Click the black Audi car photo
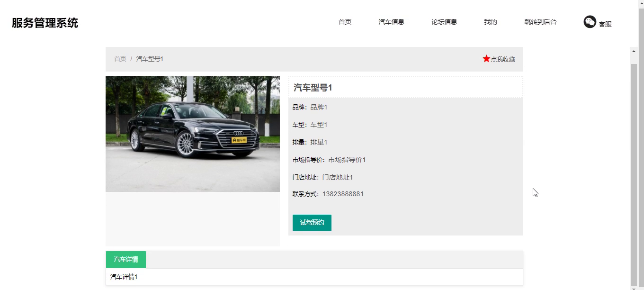Viewport: 644px width, 290px height. tap(193, 134)
